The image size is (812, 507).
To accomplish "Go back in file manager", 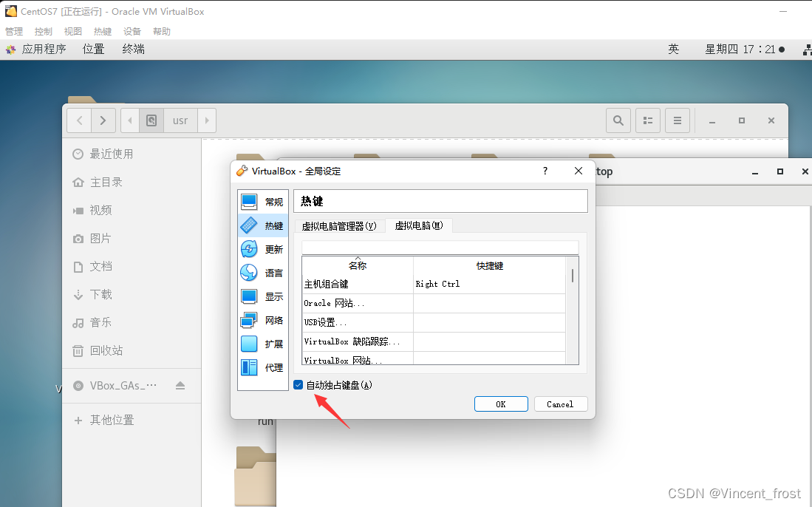I will [79, 120].
